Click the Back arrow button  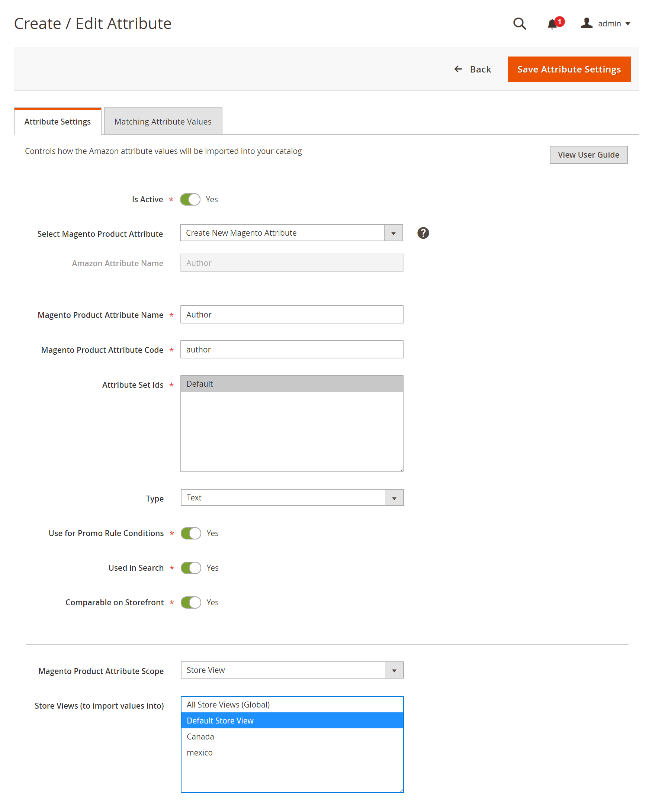(x=472, y=69)
